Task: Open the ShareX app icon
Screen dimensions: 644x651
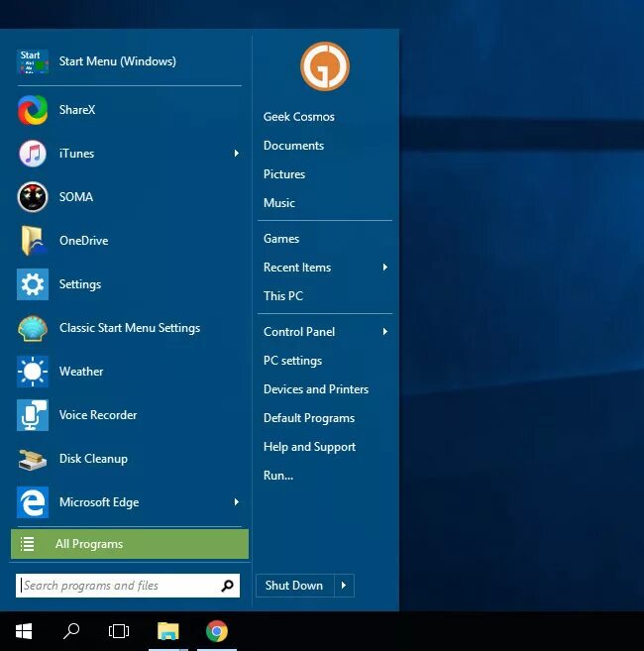Action: click(33, 110)
